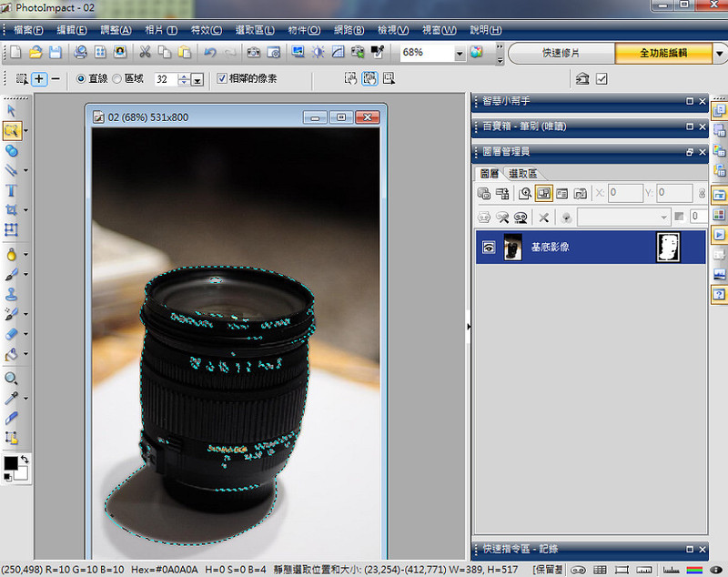Pick the black foreground color swatch
The height and width of the screenshot is (577, 728).
[10, 463]
